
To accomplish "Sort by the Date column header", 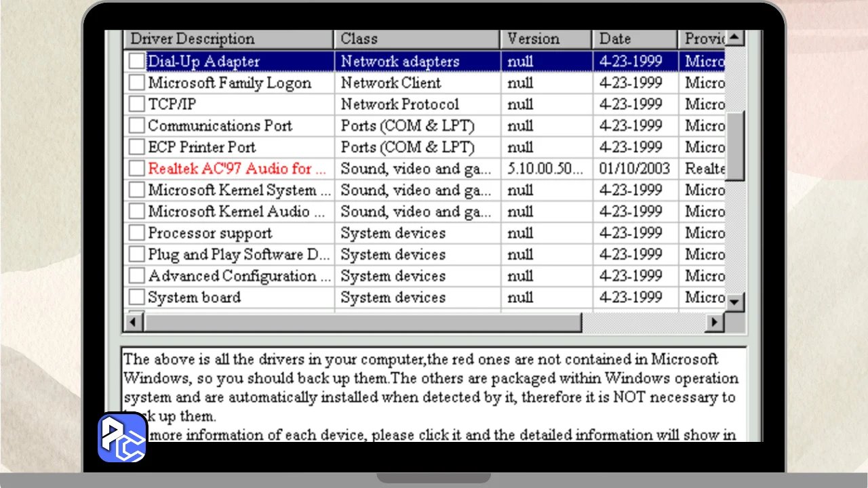I will 635,39.
